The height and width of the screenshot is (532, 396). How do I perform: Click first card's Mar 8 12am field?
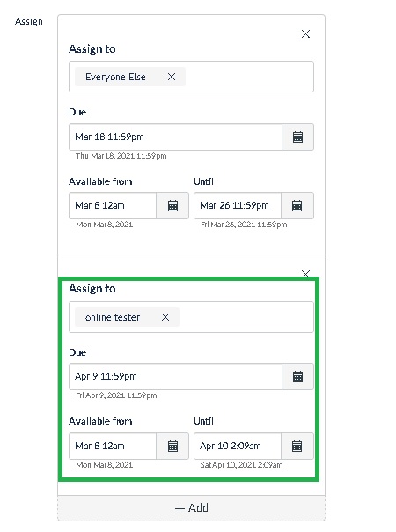click(x=113, y=205)
